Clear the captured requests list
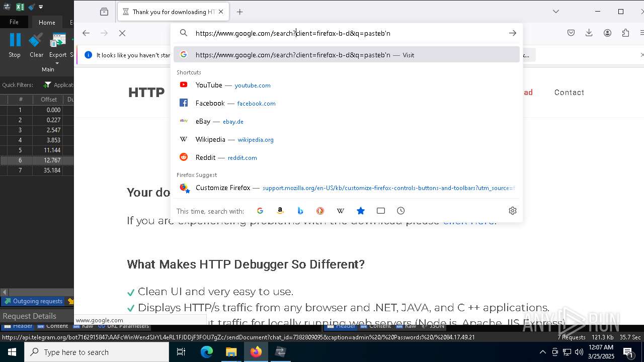 pos(36,45)
